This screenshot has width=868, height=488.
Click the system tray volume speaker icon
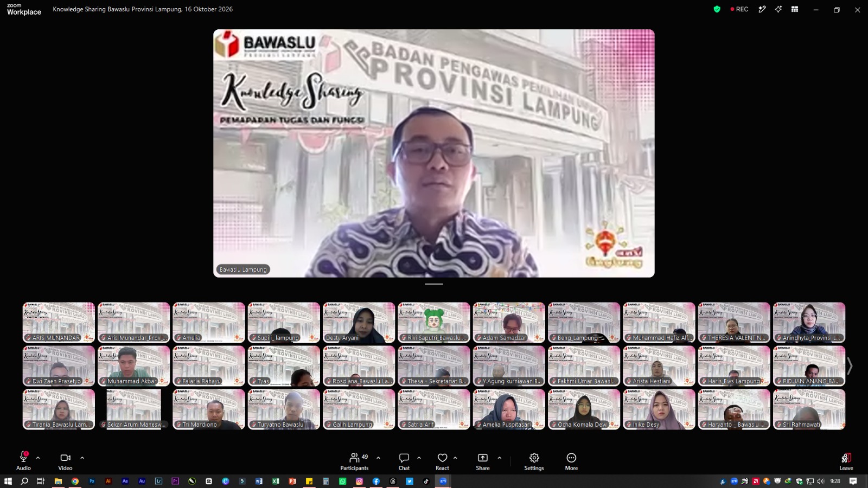(820, 481)
